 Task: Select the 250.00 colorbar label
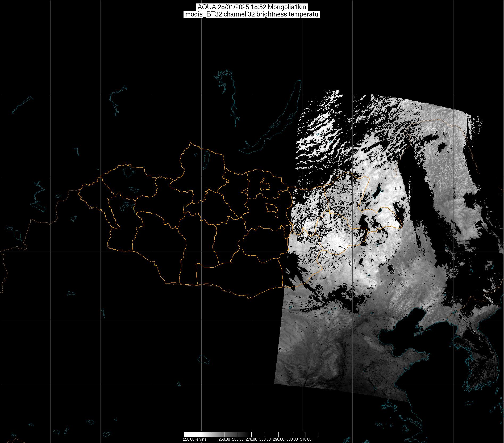click(224, 439)
